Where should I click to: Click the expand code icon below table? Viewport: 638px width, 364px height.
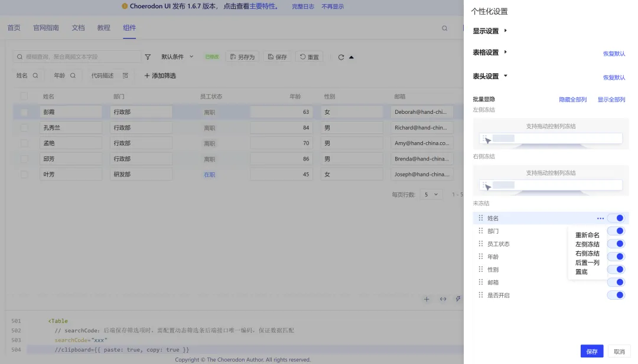(x=443, y=299)
